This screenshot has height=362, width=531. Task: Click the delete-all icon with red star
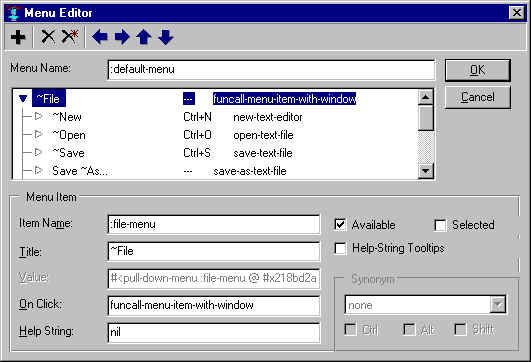click(x=70, y=37)
